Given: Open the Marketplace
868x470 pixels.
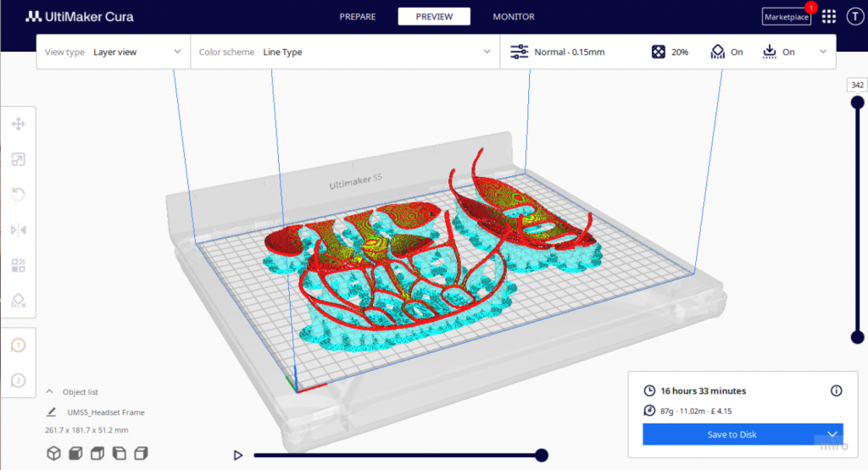Looking at the screenshot, I should 786,17.
